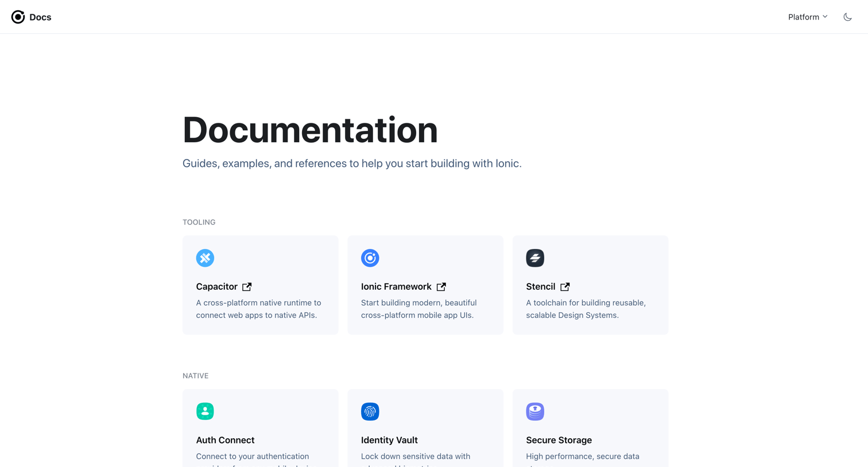Click the Capacitor logo icon
Viewport: 868px width, 467px height.
(205, 258)
